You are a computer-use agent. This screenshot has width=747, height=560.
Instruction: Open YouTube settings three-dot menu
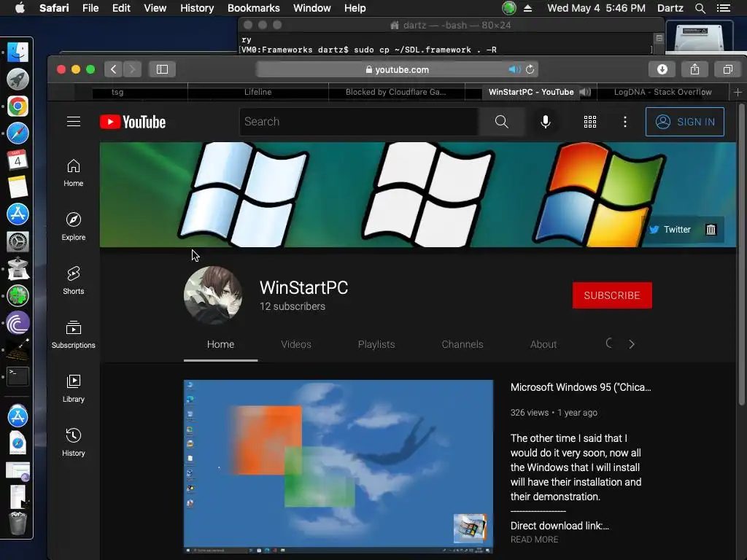[625, 122]
